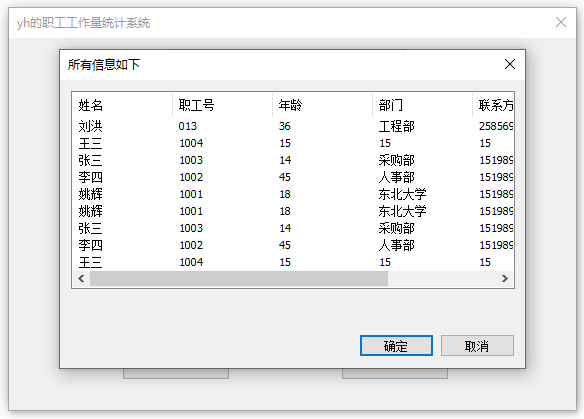Select the last 王三 row at the bottom
This screenshot has height=419, width=584.
[293, 263]
